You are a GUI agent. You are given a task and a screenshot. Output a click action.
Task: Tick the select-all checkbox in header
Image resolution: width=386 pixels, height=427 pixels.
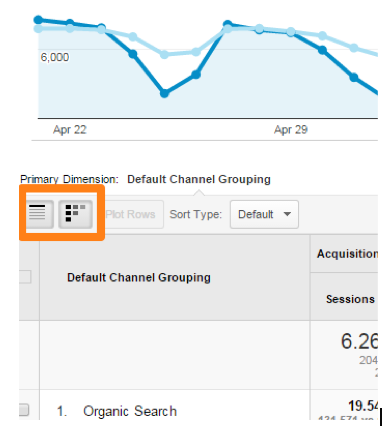point(25,277)
